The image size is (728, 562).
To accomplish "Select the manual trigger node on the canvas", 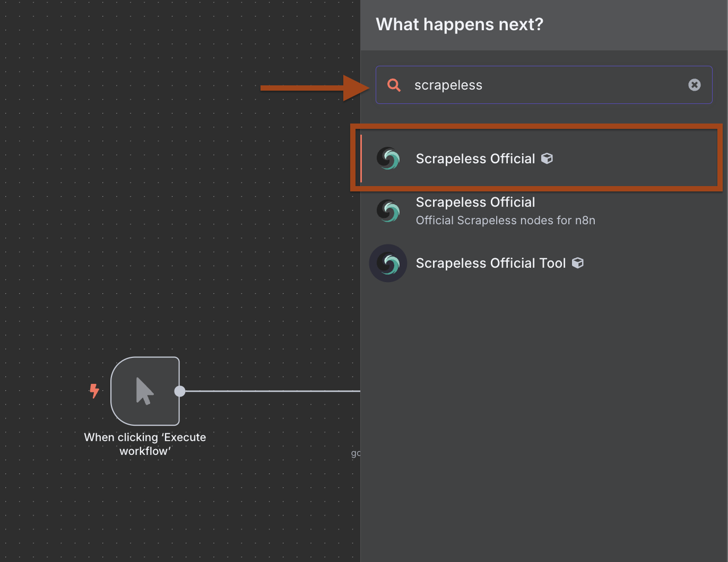I will click(145, 391).
